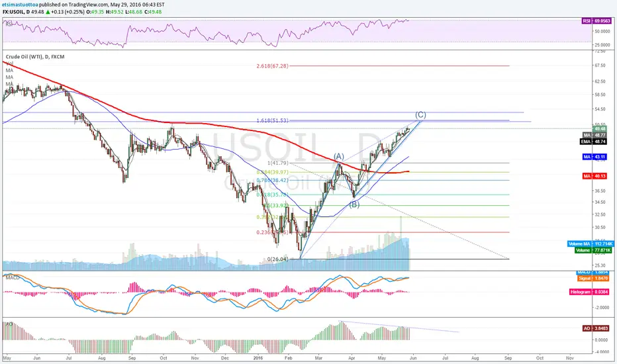Click the current price 49.48 badge

coord(600,128)
